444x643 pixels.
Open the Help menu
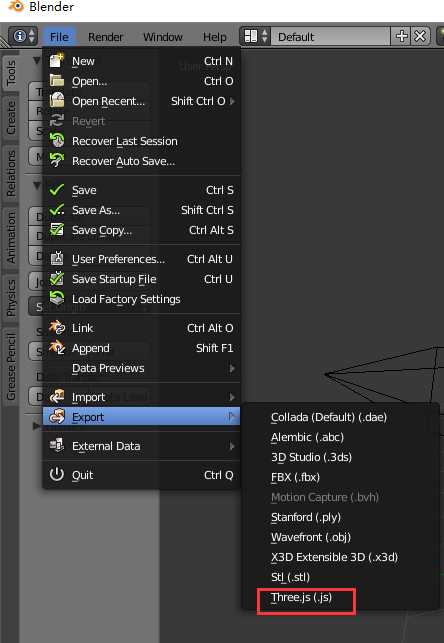214,37
